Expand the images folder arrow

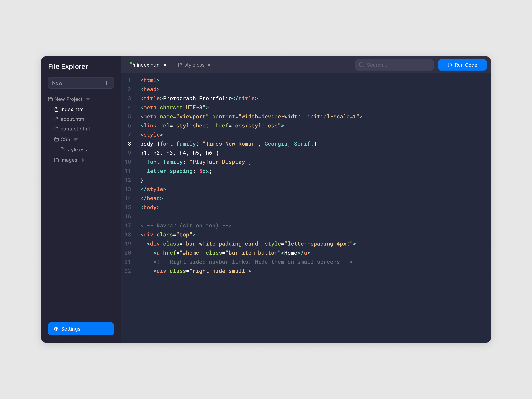point(83,160)
